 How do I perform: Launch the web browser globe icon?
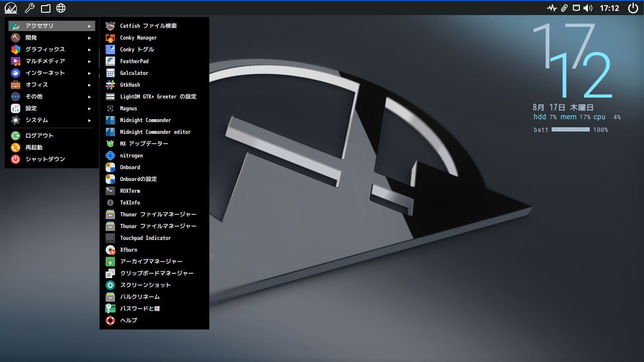click(61, 8)
